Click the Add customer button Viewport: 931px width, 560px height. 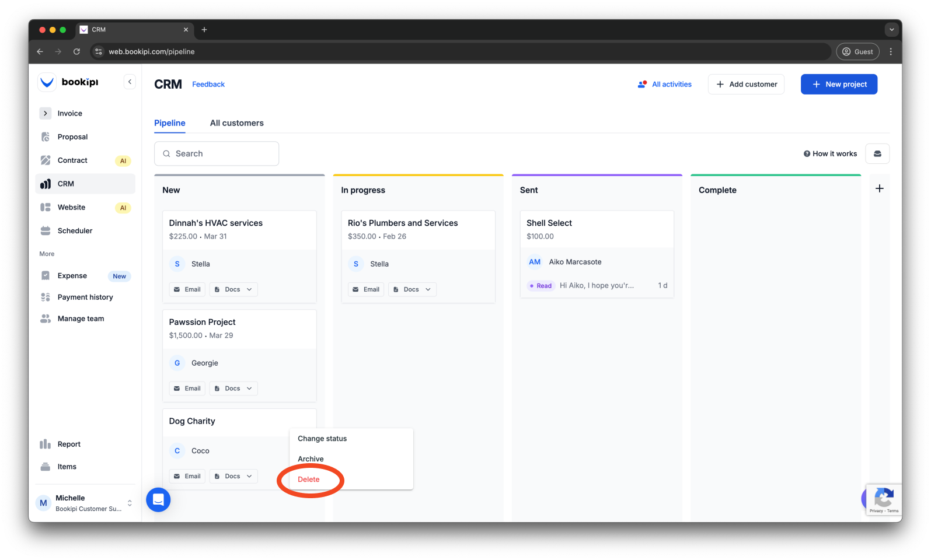click(x=746, y=84)
